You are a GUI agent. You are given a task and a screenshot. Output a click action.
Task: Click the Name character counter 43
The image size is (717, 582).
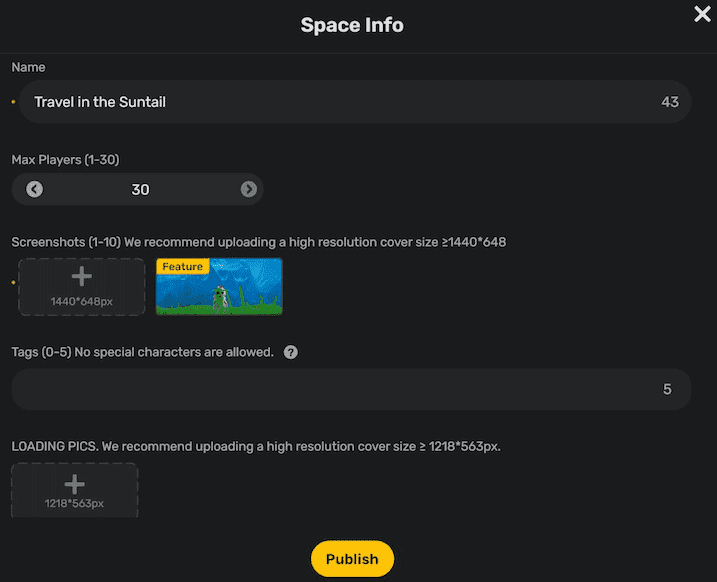click(x=669, y=102)
